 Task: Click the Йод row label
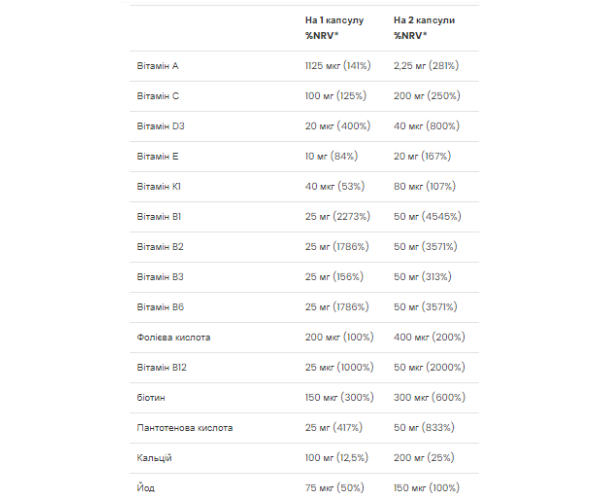(145, 487)
